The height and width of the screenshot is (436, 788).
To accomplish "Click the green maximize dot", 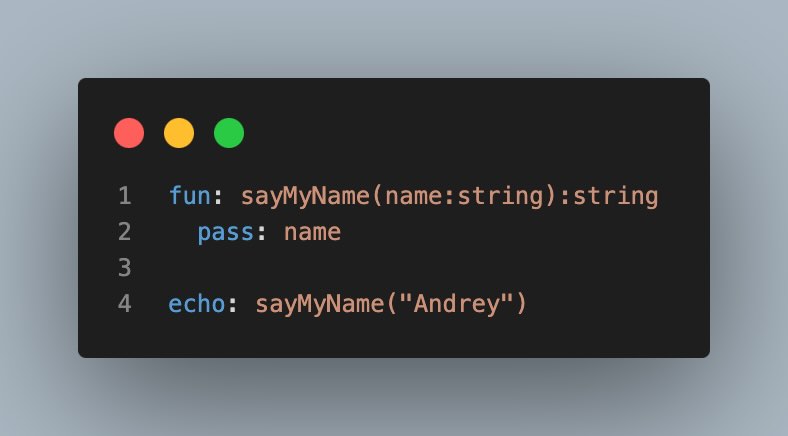I will tap(229, 133).
